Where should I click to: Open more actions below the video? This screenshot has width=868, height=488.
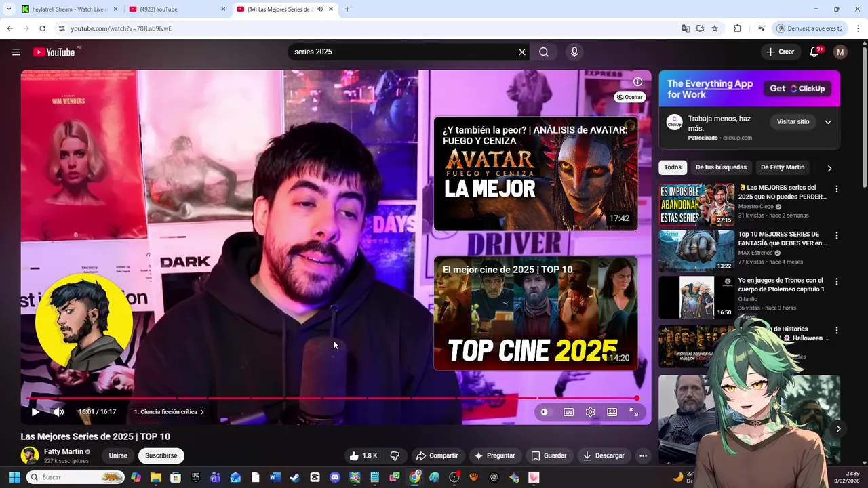643,455
